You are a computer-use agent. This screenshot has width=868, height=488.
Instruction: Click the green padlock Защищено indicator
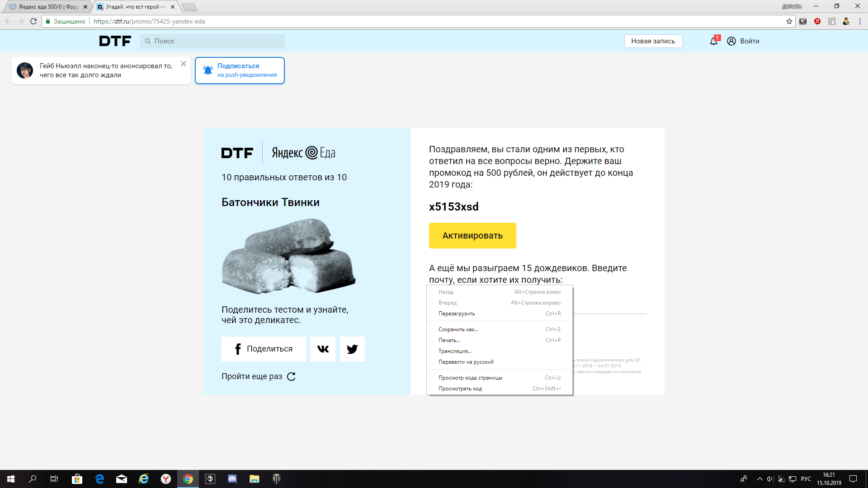pos(66,21)
